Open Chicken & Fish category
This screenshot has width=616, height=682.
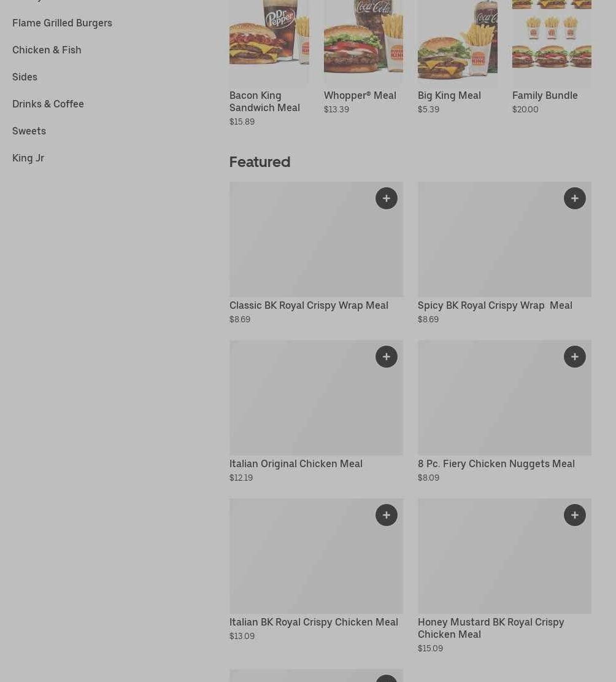click(x=47, y=50)
